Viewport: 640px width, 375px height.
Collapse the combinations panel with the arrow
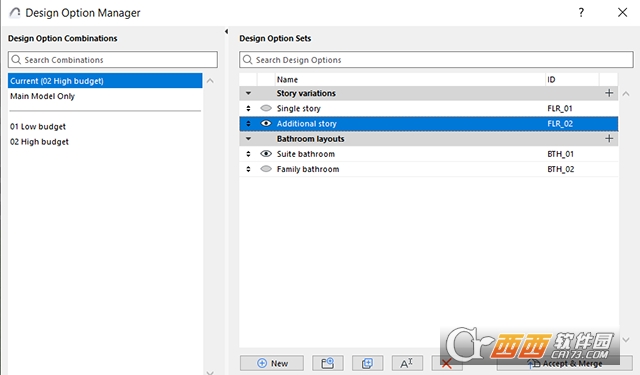(x=227, y=31)
